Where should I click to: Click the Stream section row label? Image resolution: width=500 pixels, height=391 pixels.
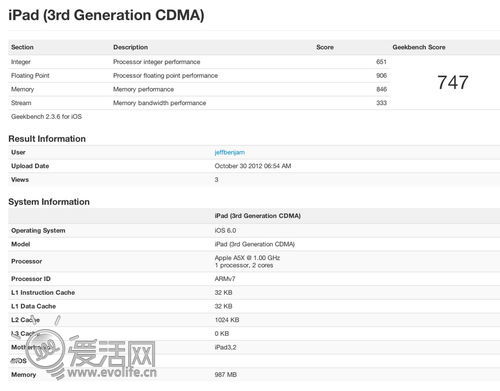tap(21, 103)
